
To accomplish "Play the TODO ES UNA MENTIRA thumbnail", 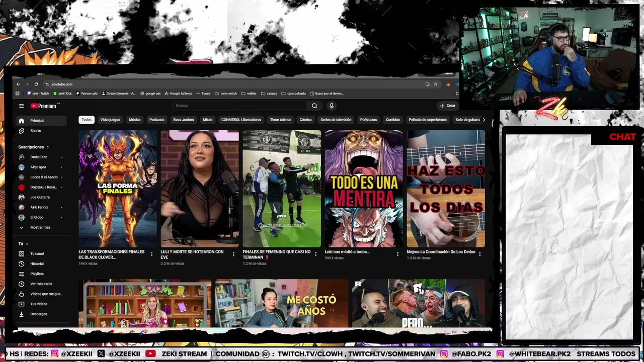I will 364,189.
